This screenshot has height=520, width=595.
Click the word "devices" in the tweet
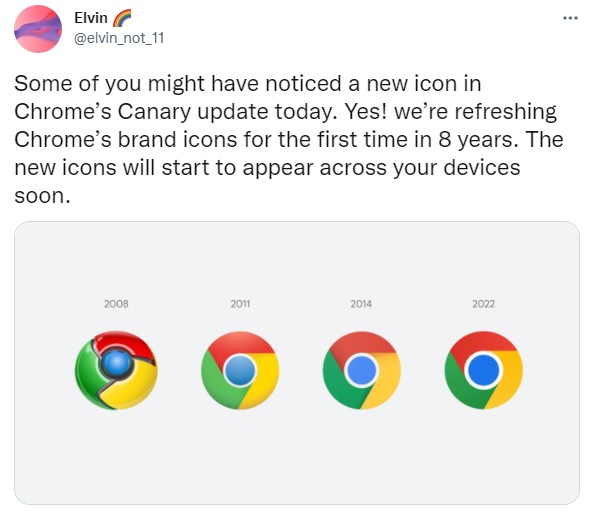pyautogui.click(x=482, y=167)
